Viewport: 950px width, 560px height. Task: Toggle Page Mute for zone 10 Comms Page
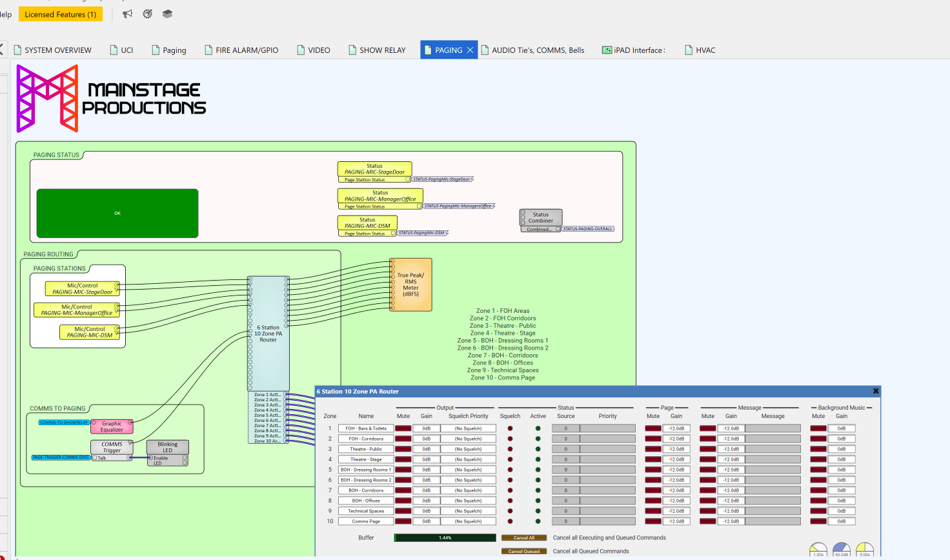point(653,521)
